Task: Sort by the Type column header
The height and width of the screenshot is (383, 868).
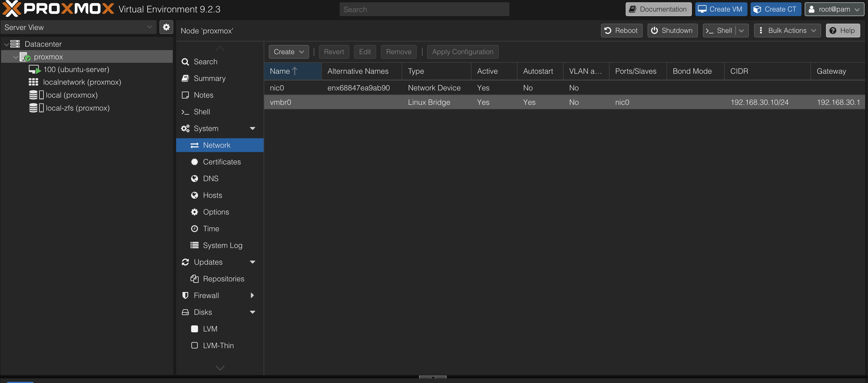Action: 437,71
